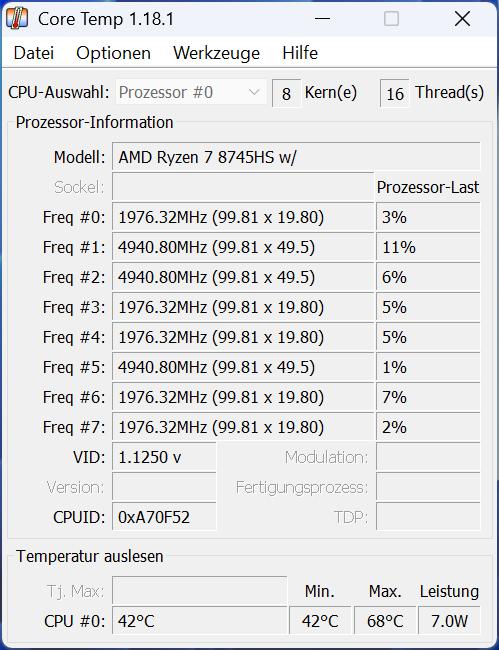499x650 pixels.
Task: Expand the CPU-Auswahl Prozessor #0 dropdown
Action: click(191, 92)
